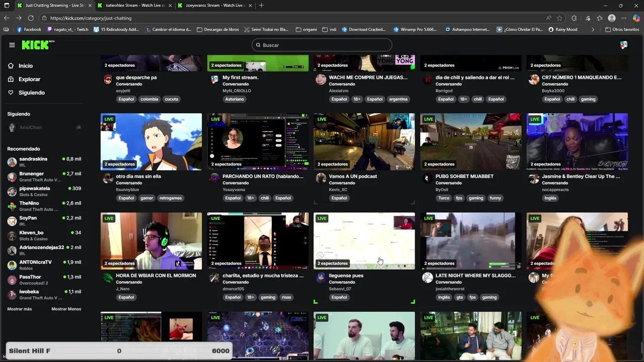Open the profile avatar at top right
This screenshot has width=644, height=362.
(623, 45)
